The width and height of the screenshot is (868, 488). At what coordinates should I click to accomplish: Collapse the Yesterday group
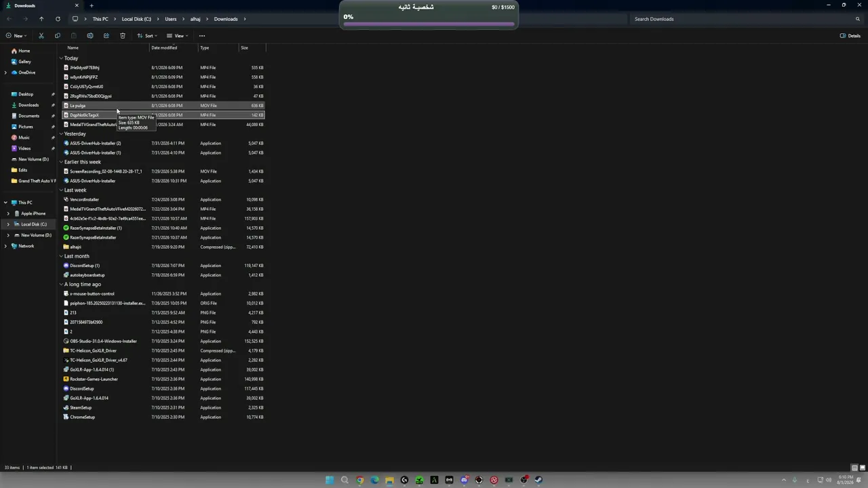[61, 134]
